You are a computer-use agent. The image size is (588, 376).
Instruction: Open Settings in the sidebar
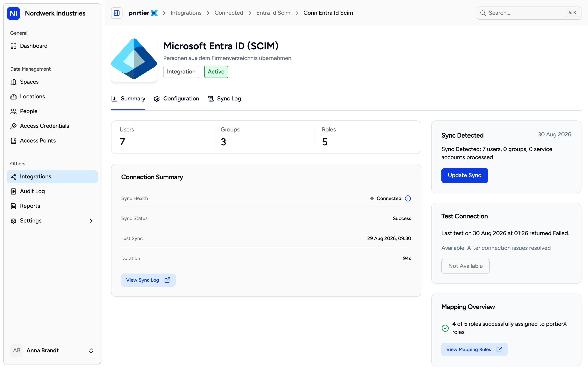52,220
